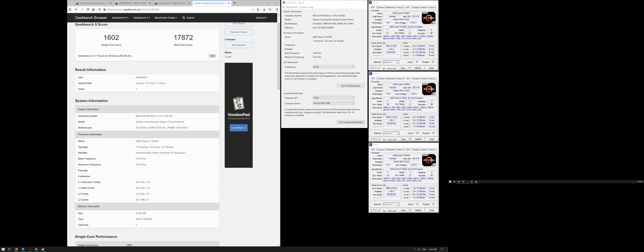Viewport: 644px width, 252px height.
Task: Click the Run Compute Benchmark button
Action: [351, 122]
